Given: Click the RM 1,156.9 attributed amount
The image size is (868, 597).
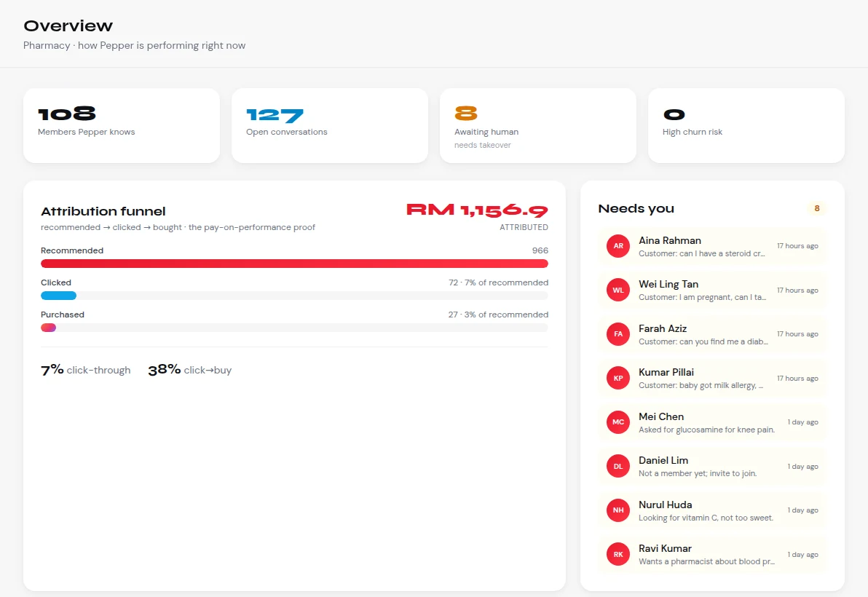Looking at the screenshot, I should (477, 210).
